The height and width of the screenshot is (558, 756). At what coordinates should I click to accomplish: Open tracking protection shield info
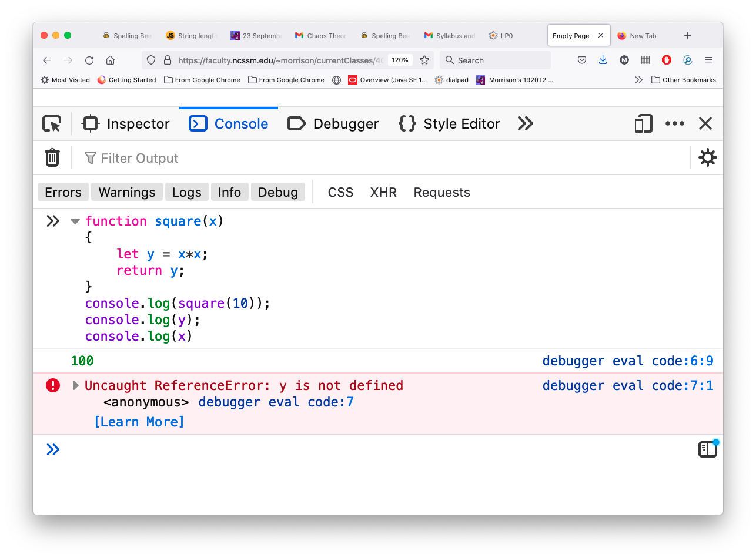pos(151,60)
